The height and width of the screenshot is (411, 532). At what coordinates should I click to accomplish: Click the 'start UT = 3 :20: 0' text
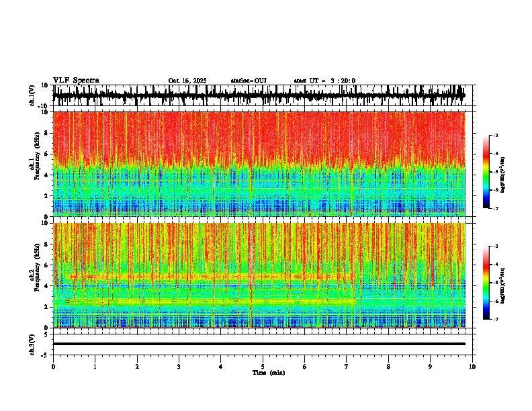point(324,81)
